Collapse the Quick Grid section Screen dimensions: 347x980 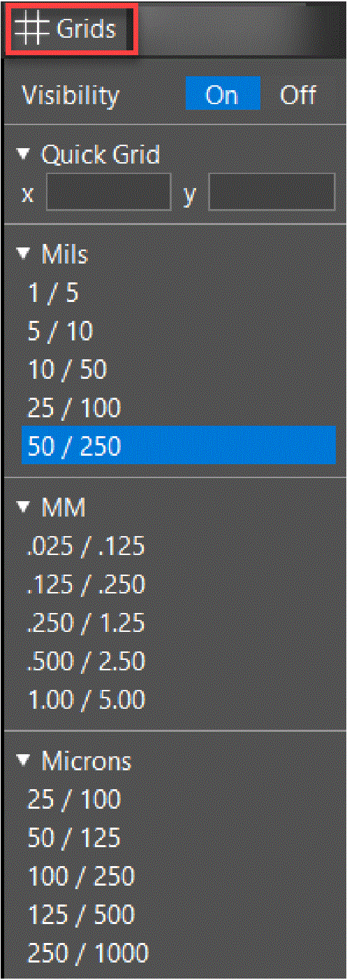26,154
